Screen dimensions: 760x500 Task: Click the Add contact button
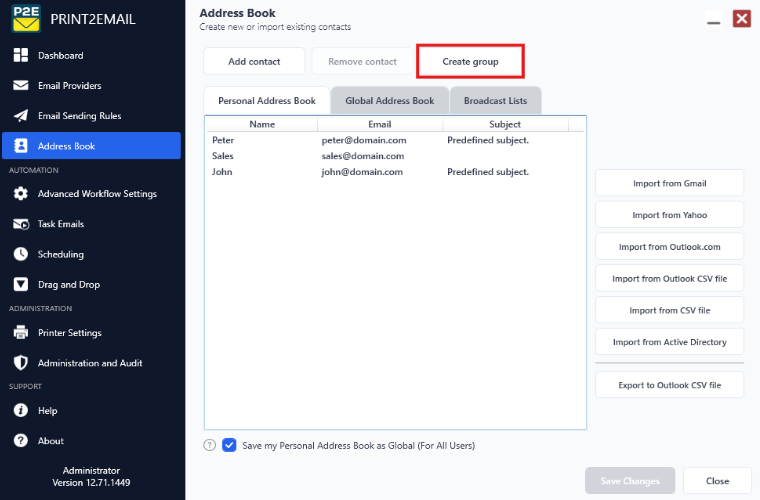click(254, 62)
